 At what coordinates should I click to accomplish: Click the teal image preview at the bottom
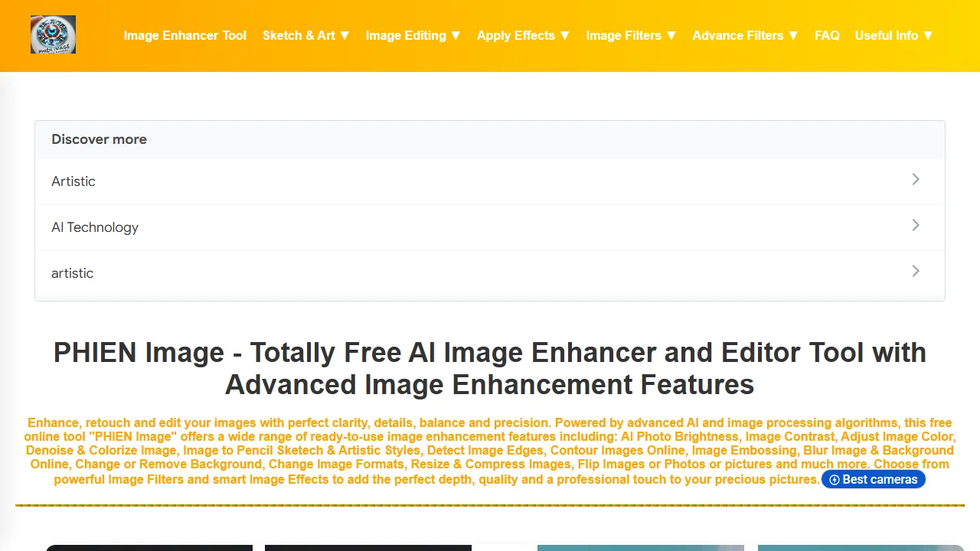(x=641, y=548)
